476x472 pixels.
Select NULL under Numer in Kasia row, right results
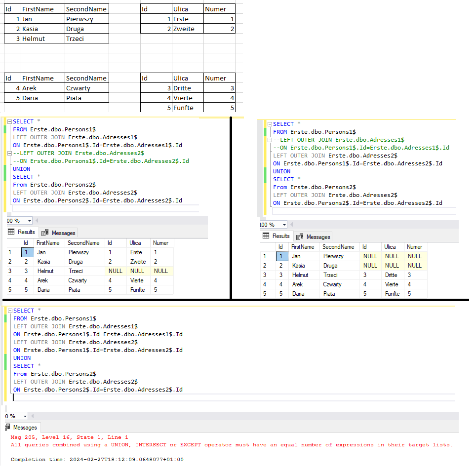pyautogui.click(x=415, y=266)
